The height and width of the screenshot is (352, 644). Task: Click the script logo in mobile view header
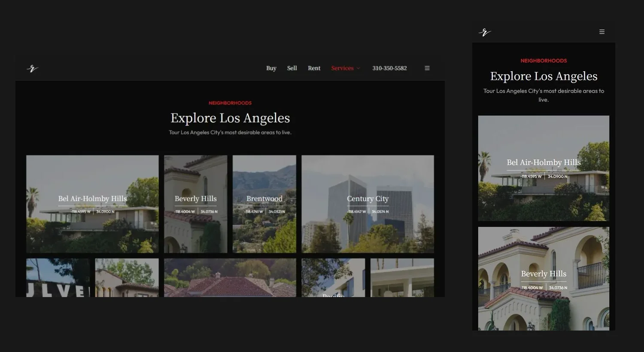coord(485,32)
